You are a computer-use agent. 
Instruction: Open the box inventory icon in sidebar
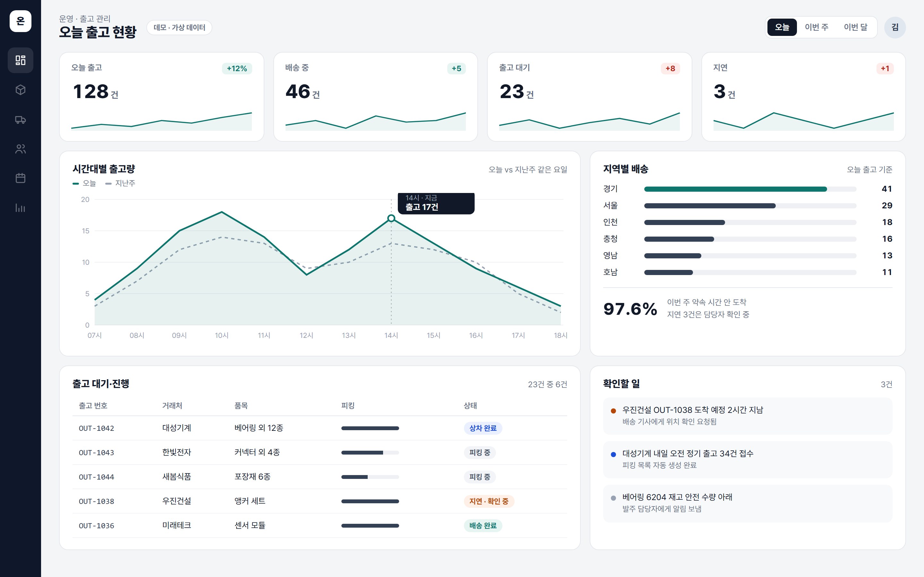point(20,90)
